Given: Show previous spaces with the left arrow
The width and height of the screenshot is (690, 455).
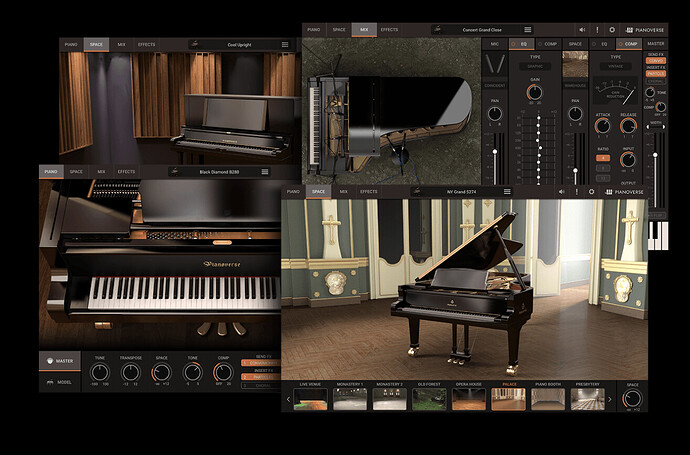Looking at the screenshot, I should (288, 399).
